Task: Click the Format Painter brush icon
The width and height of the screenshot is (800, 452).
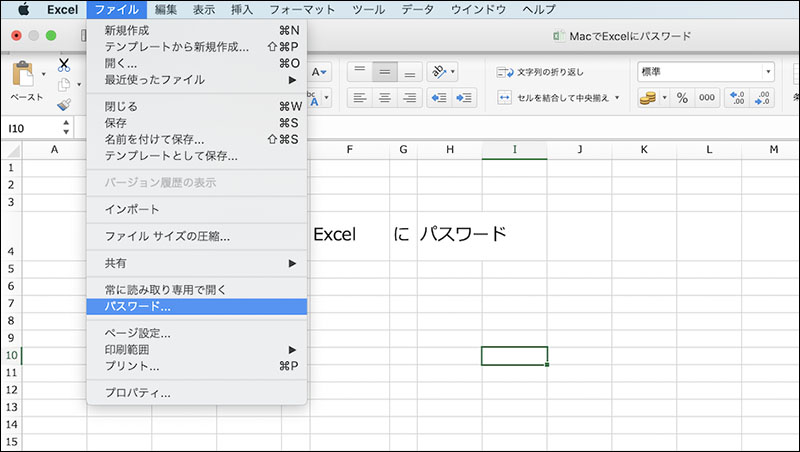Action: [64, 105]
